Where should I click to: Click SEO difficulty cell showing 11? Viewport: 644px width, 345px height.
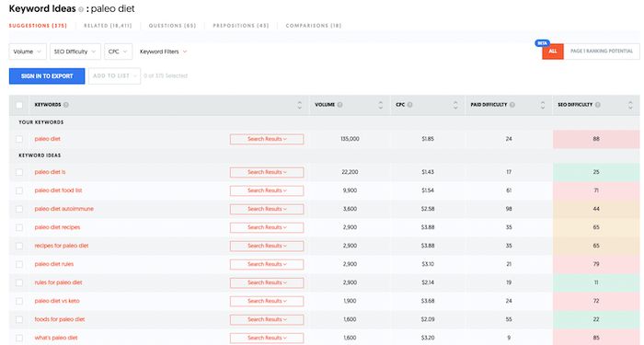[x=596, y=282]
